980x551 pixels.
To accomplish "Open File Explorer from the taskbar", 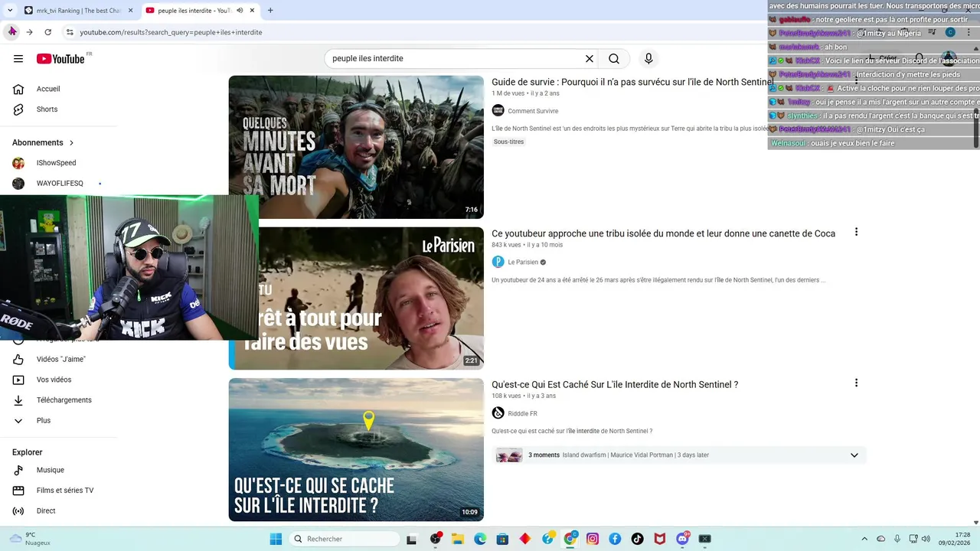I will [458, 539].
